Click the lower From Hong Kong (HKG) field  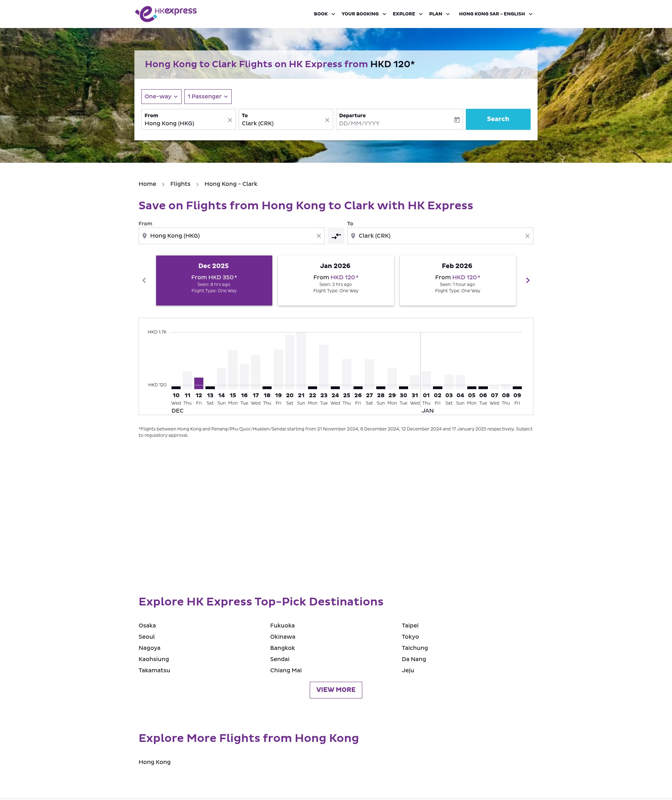click(232, 236)
